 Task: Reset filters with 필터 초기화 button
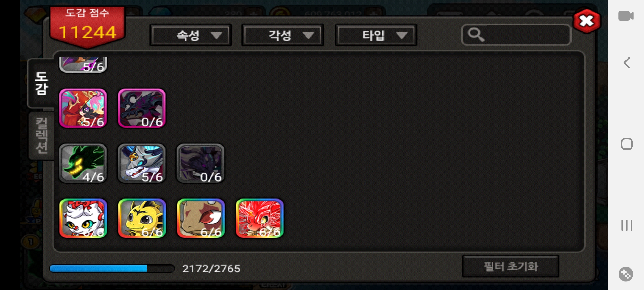511,266
